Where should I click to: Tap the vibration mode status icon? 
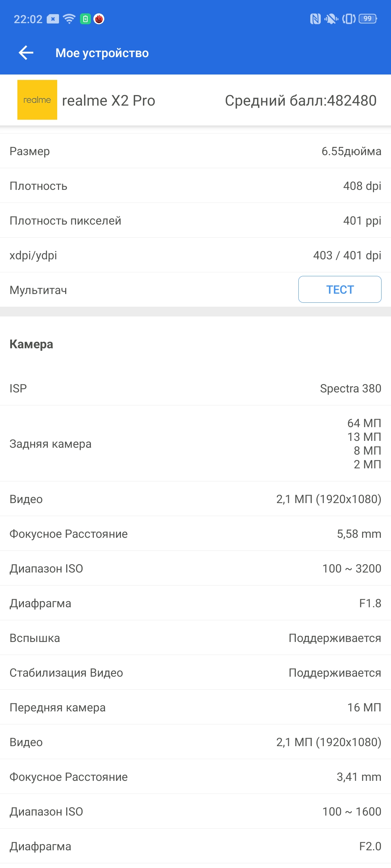coord(349,19)
